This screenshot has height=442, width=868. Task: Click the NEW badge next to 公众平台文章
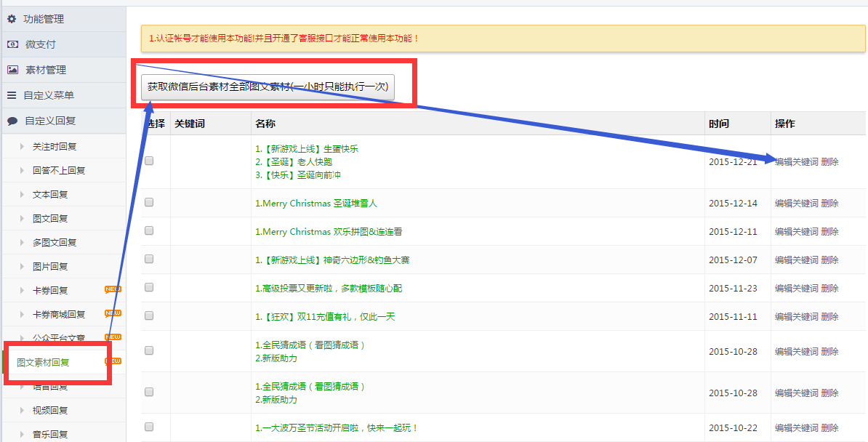[x=113, y=337]
